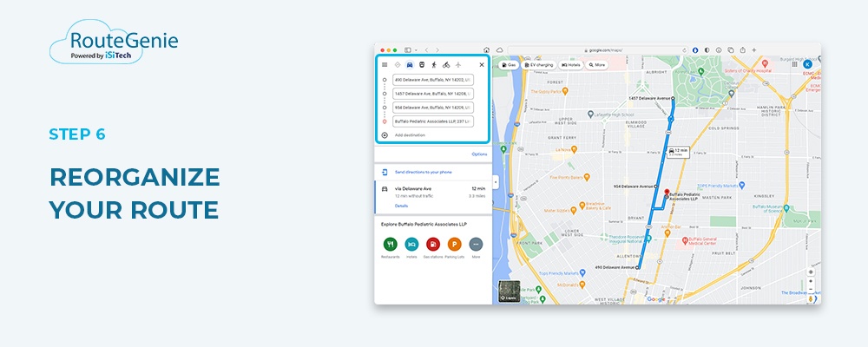Open route Options

[479, 154]
